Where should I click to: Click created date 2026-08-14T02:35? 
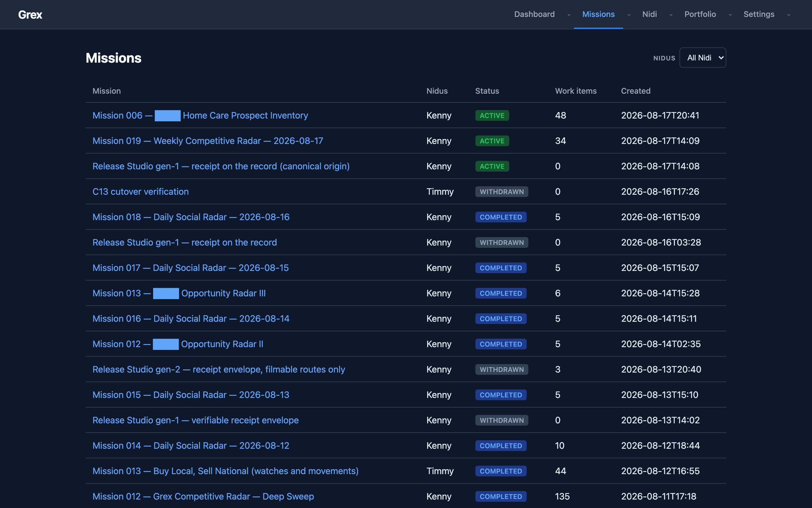tap(661, 344)
